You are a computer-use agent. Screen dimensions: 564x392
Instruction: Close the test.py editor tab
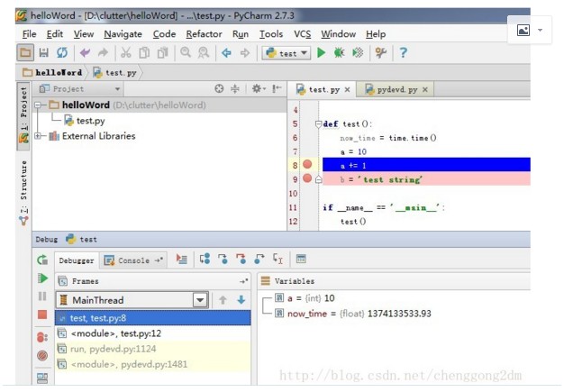coord(347,89)
